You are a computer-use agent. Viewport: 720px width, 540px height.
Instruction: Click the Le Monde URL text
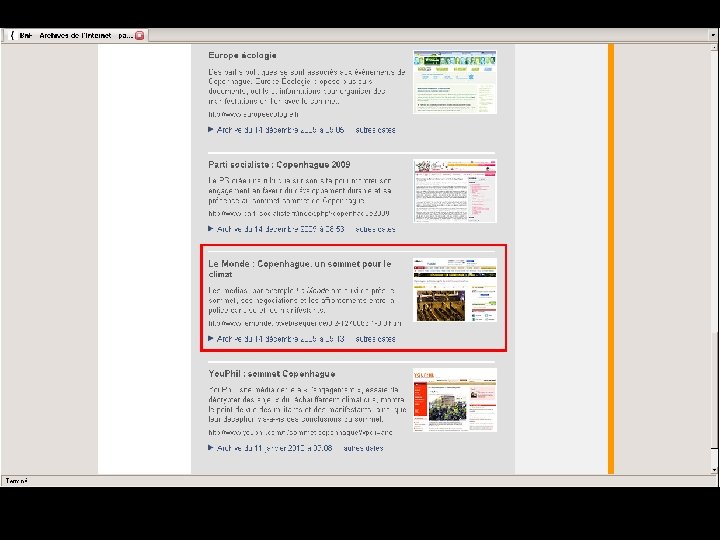pyautogui.click(x=305, y=323)
